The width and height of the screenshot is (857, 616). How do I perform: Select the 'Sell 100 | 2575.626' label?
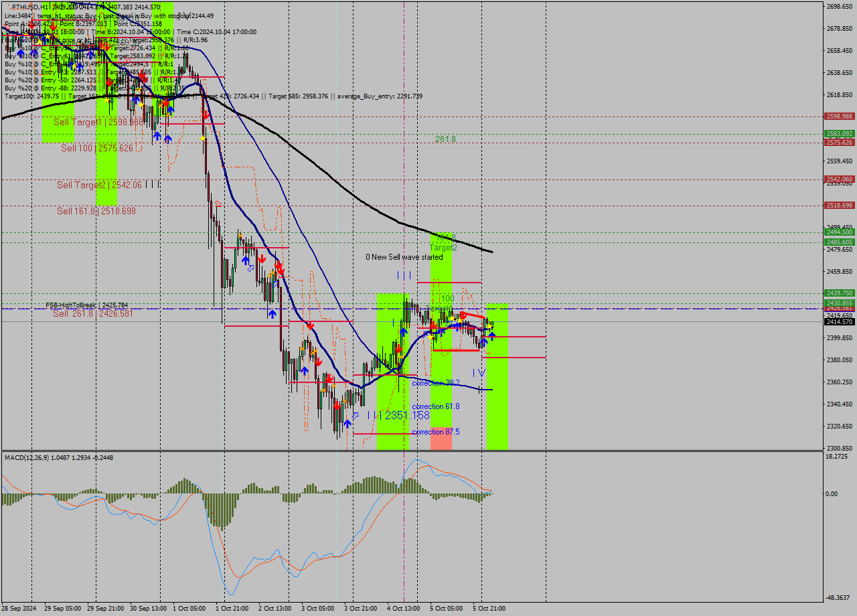[97, 148]
